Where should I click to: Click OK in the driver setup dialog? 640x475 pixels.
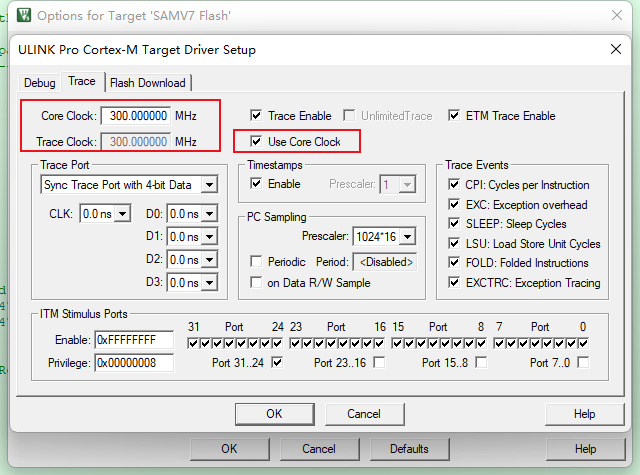274,414
